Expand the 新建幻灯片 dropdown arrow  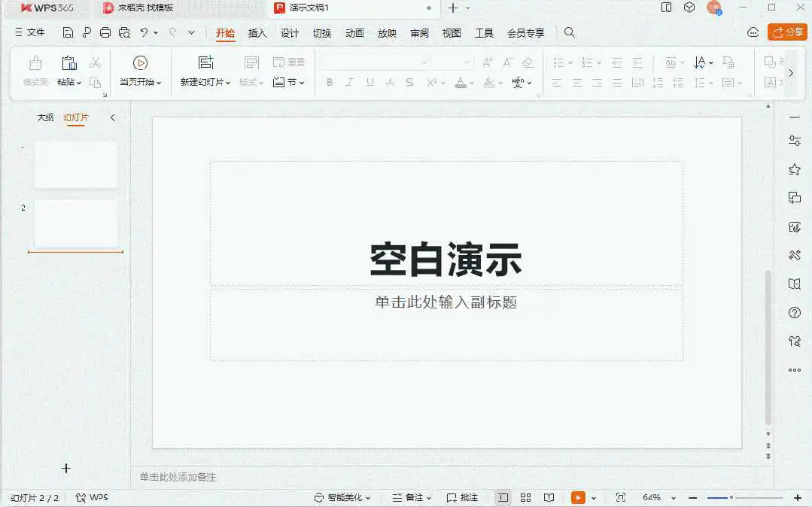[x=228, y=83]
